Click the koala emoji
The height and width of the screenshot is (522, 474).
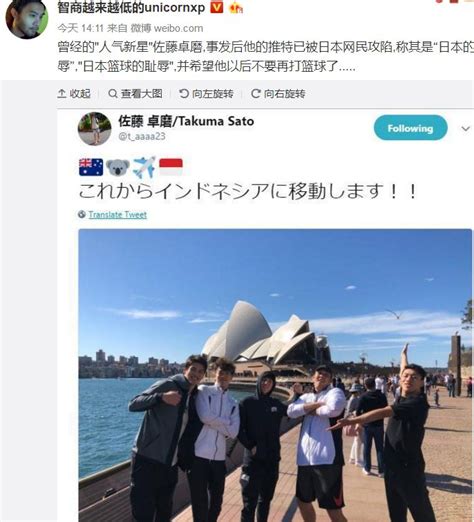(118, 167)
